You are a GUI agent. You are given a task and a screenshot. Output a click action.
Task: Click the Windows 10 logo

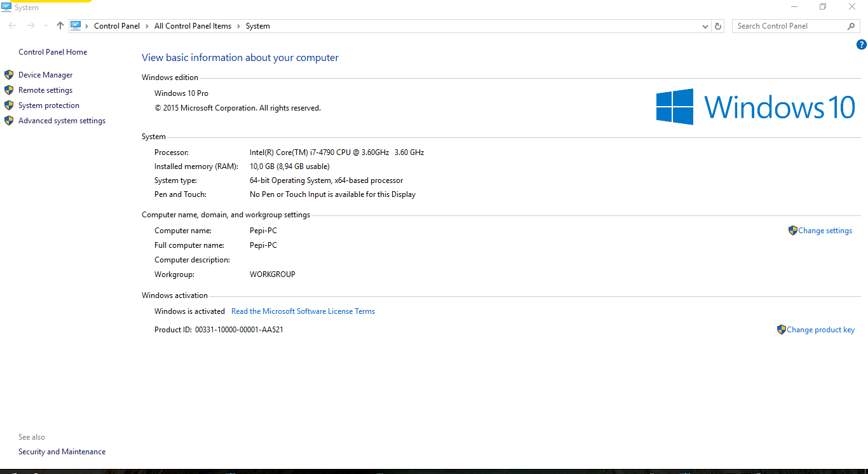point(756,106)
